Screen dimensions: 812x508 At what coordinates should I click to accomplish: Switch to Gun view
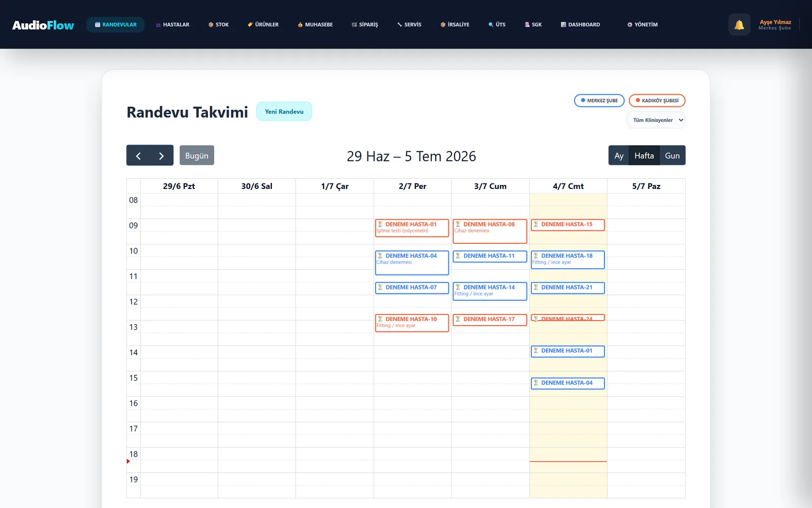[672, 155]
